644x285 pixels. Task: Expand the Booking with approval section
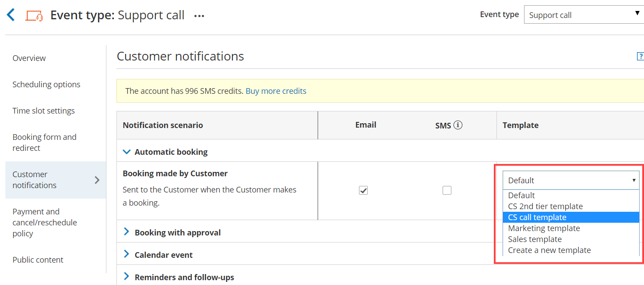point(127,232)
